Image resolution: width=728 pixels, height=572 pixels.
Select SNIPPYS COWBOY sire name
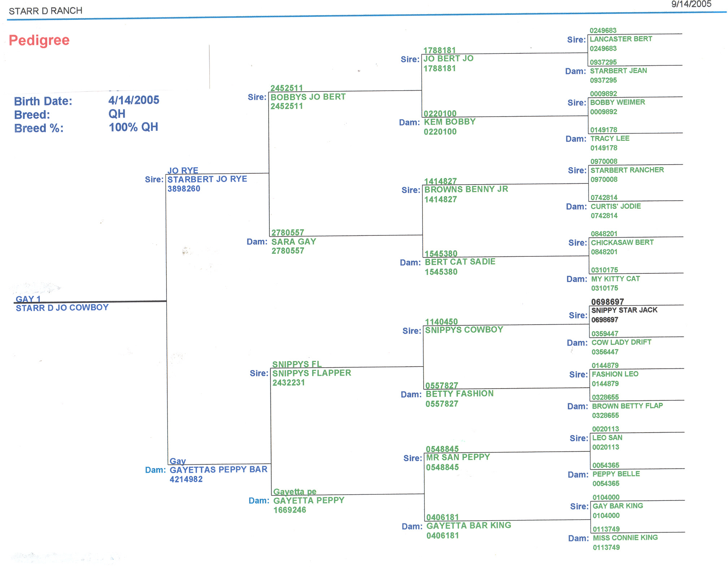coord(464,330)
